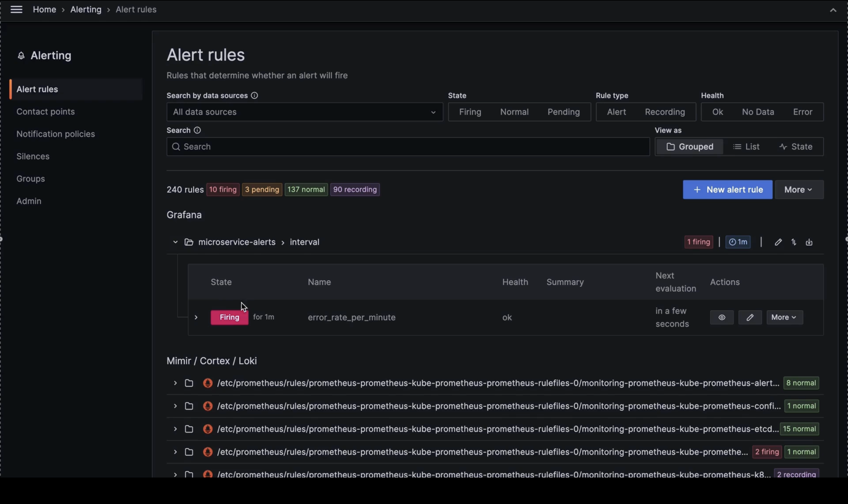Click the pencil edit icon for interval group
The width and height of the screenshot is (848, 504).
click(x=778, y=242)
